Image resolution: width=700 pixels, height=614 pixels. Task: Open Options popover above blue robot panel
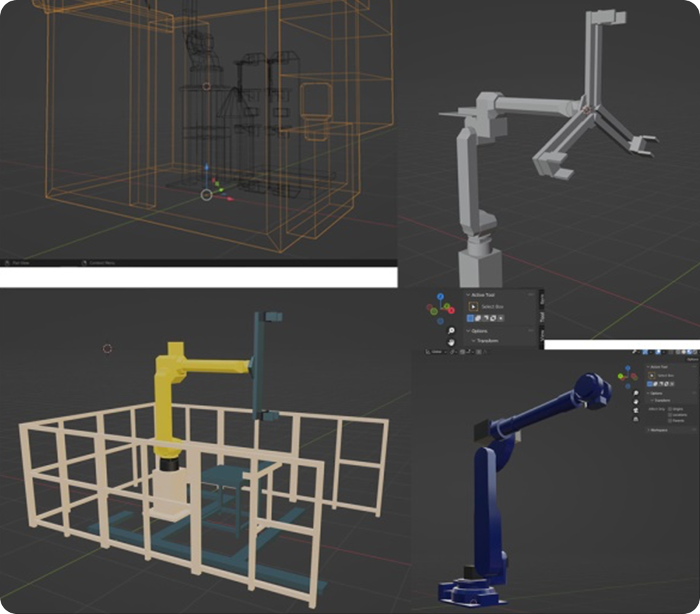pos(693,359)
